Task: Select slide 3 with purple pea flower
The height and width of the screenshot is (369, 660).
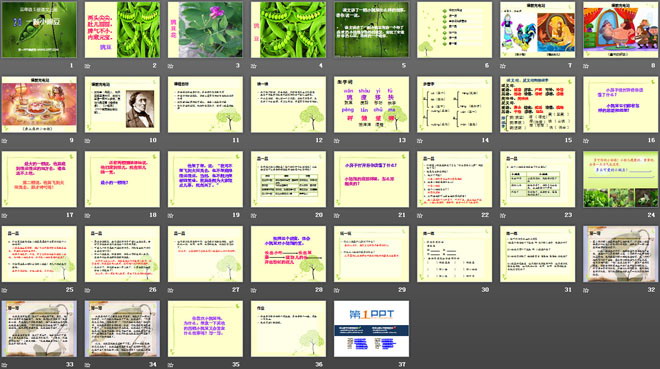Action: pos(205,29)
